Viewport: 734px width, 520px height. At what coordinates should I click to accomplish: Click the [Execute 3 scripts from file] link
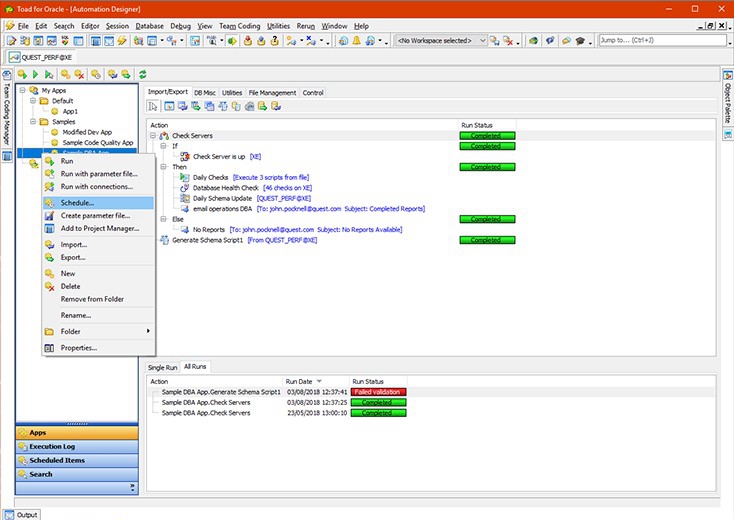coord(271,177)
